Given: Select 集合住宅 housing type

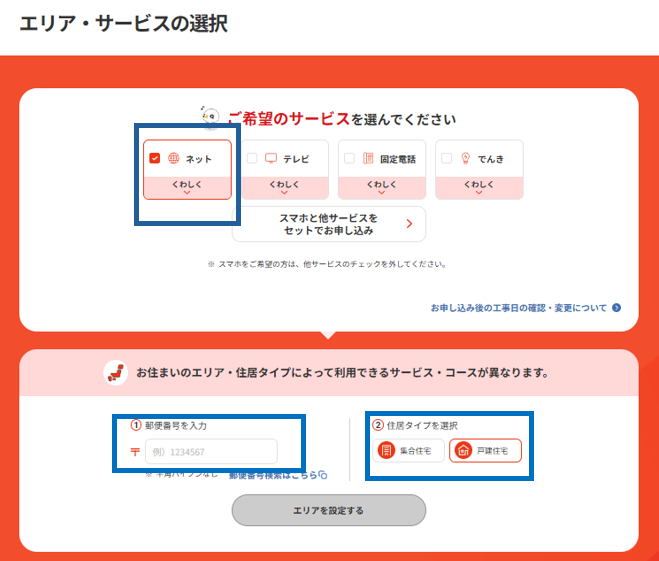Looking at the screenshot, I should [x=408, y=451].
